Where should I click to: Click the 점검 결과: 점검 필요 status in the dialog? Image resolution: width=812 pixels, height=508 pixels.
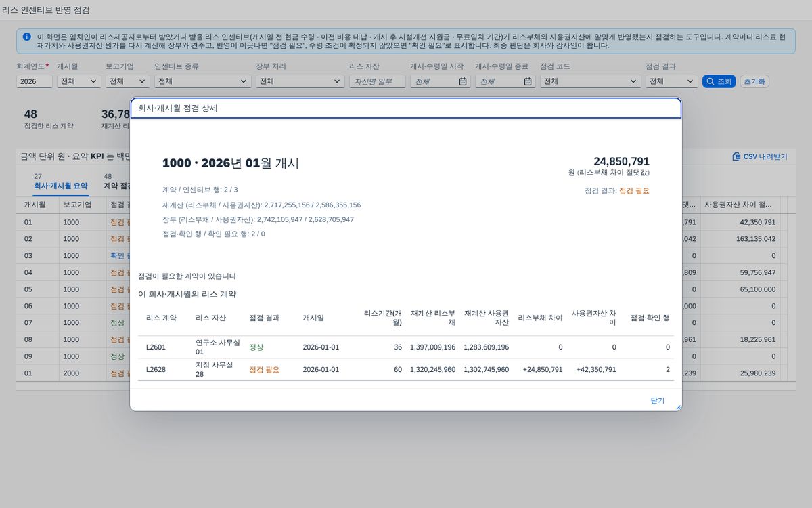[617, 191]
